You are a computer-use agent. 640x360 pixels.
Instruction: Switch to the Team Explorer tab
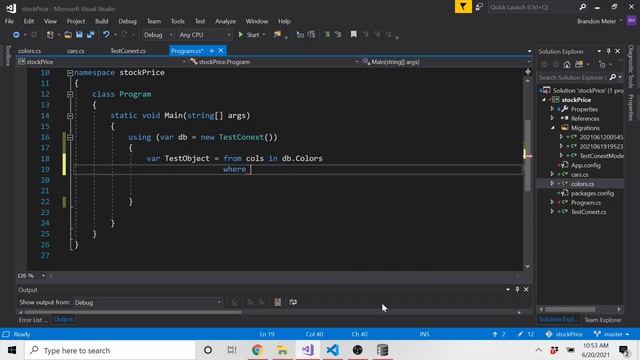point(602,320)
